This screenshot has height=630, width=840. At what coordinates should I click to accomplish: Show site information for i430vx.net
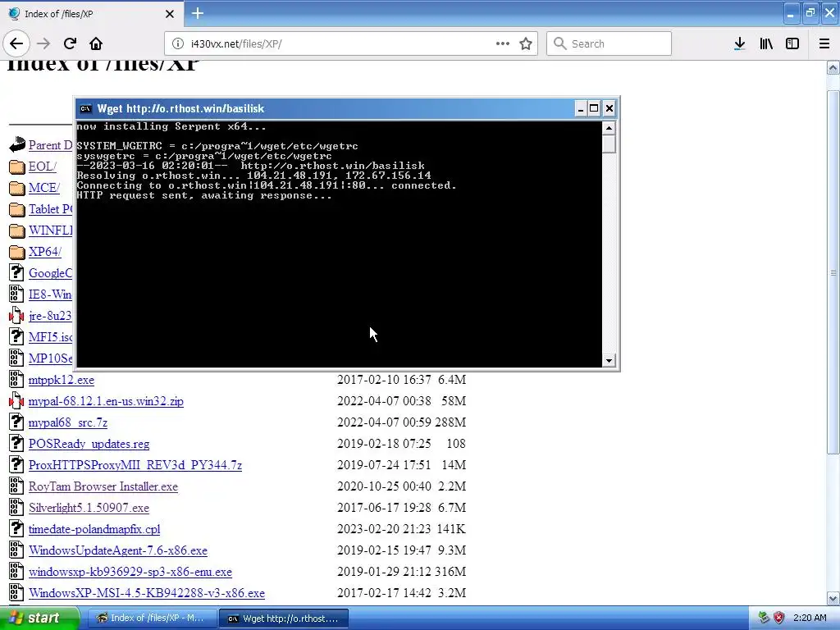[x=177, y=43]
